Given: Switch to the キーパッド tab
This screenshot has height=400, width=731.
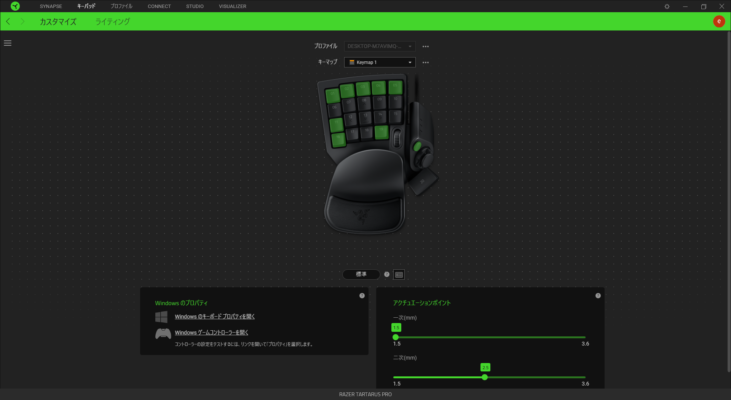Looking at the screenshot, I should [86, 7].
